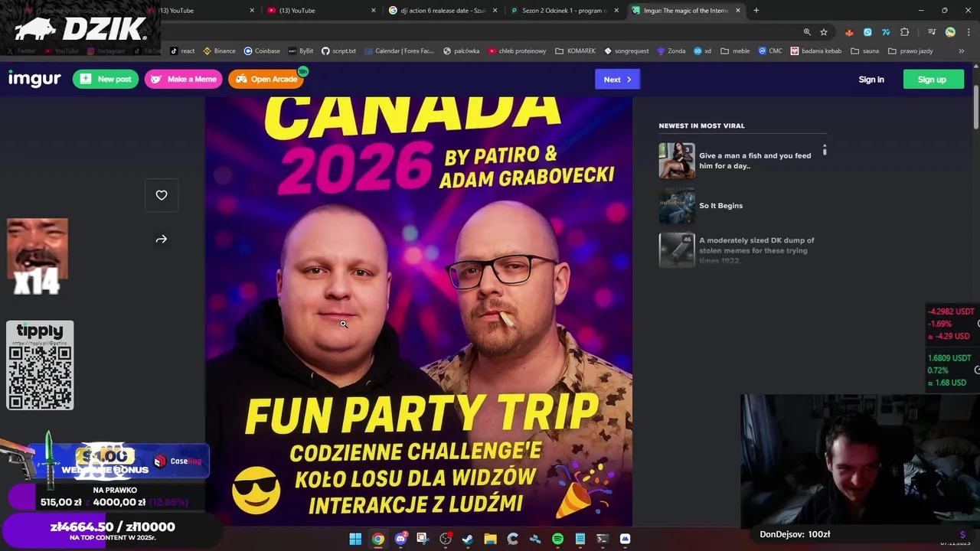Open the Chrome profile avatar
The height and width of the screenshot is (551, 980).
[950, 32]
